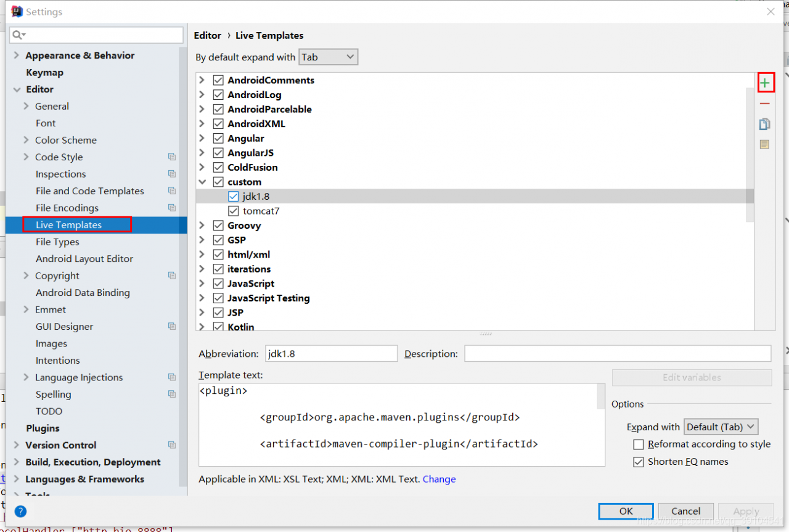789x532 pixels.
Task: Duplicate the selected template via copy icon
Action: [x=765, y=124]
